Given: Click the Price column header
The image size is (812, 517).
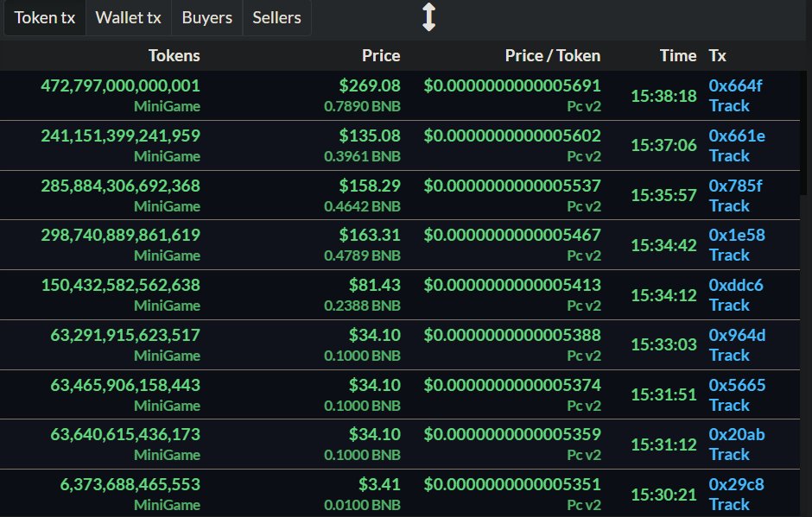Looking at the screenshot, I should (x=381, y=55).
